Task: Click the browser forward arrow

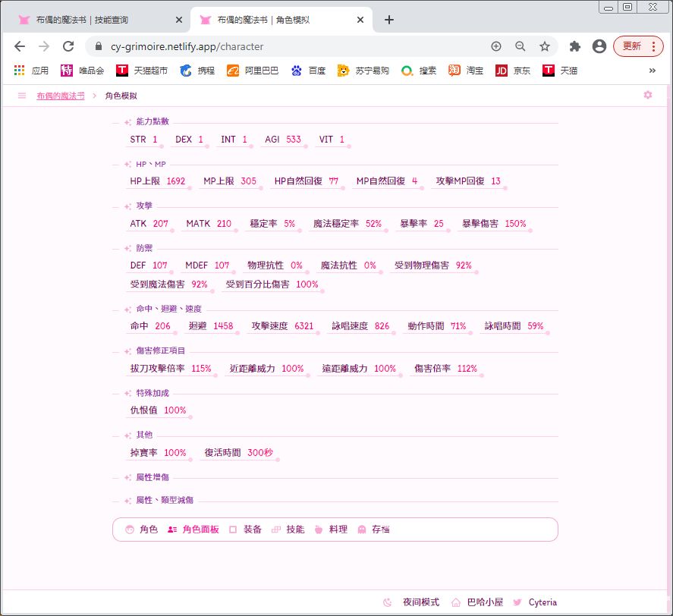Action: point(44,46)
